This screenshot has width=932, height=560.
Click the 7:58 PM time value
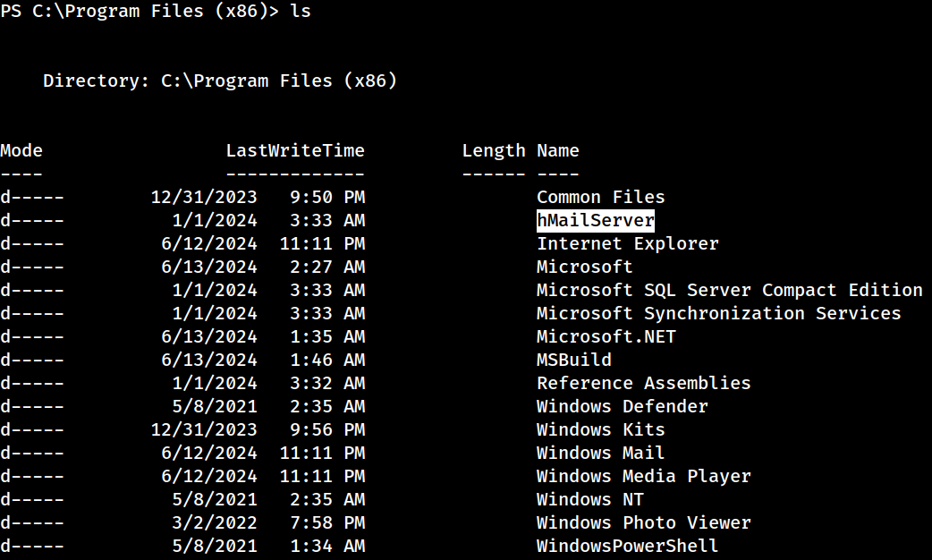327,522
